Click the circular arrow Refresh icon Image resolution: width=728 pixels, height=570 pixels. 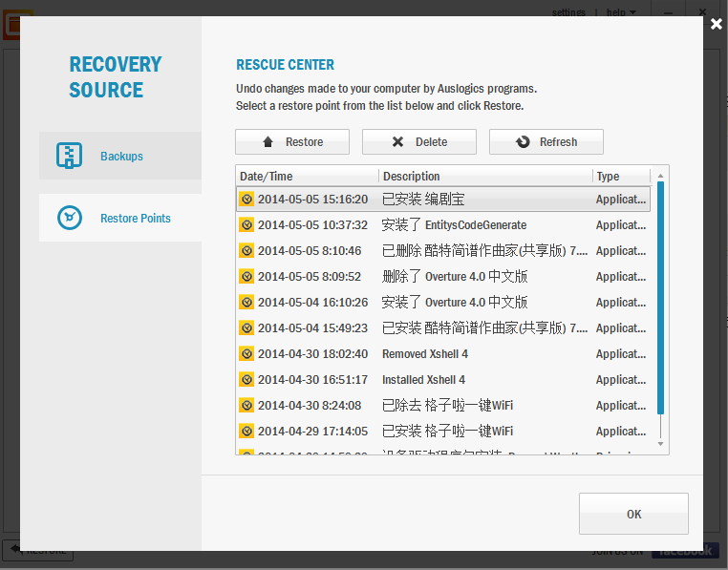click(523, 142)
